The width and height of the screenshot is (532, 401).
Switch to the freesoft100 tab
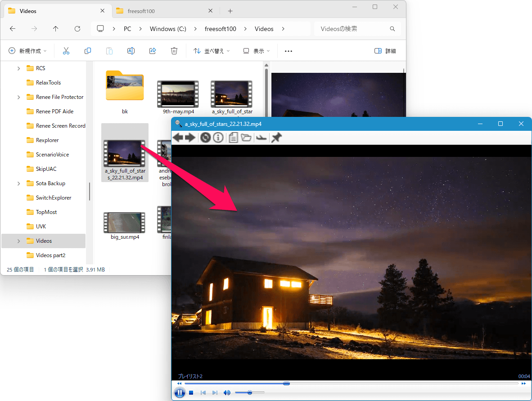click(x=165, y=11)
